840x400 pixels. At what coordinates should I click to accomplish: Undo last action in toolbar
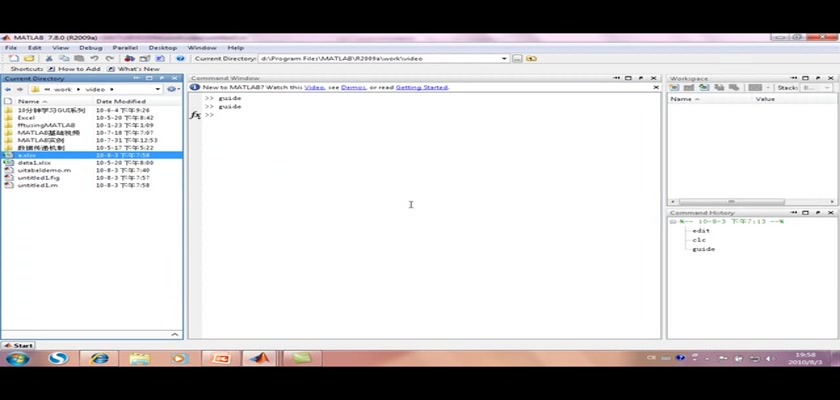point(94,58)
